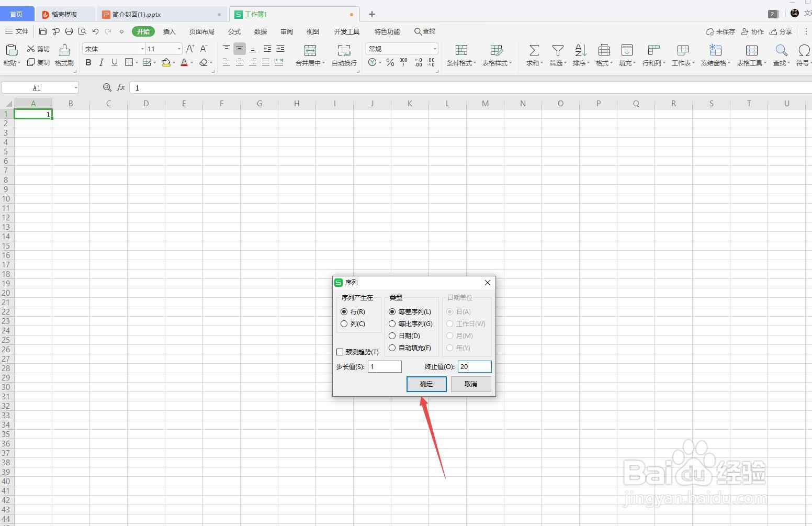The height and width of the screenshot is (526, 812).
Task: Click the Filter 筛选 funnel icon
Action: point(558,50)
